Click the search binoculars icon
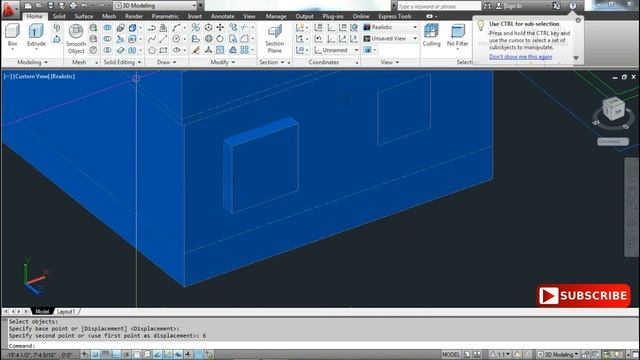640x360 pixels. tap(487, 6)
